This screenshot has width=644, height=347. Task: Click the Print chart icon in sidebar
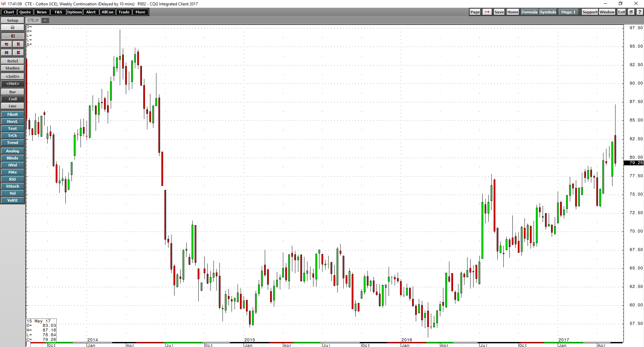point(12,27)
